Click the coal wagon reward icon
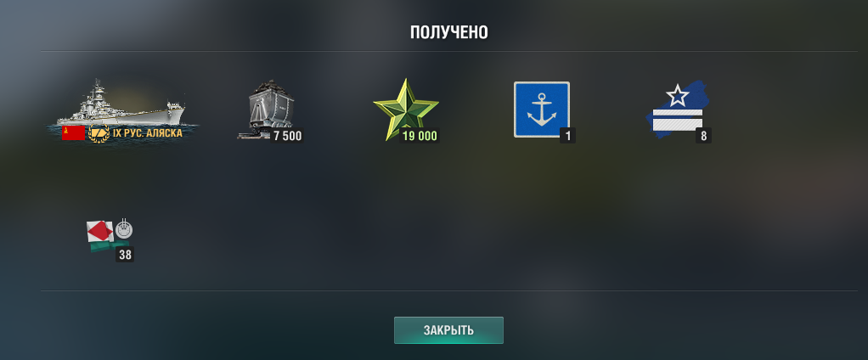 (x=268, y=109)
